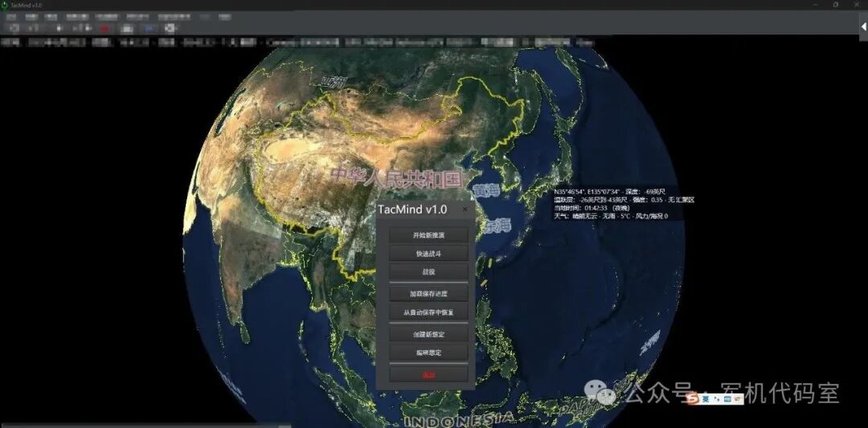The image size is (868, 428).
Task: Click the 当地时间 01:42:33 readout line
Action: pyautogui.click(x=591, y=208)
